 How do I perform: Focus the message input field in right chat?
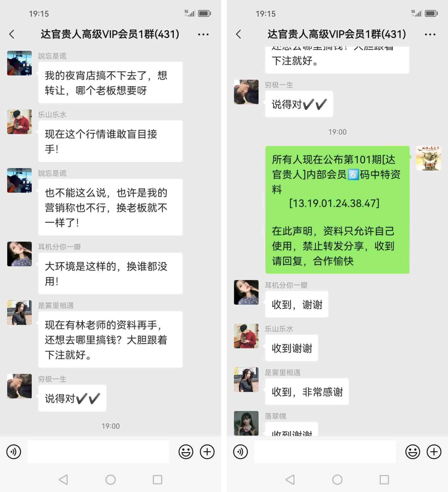click(325, 452)
